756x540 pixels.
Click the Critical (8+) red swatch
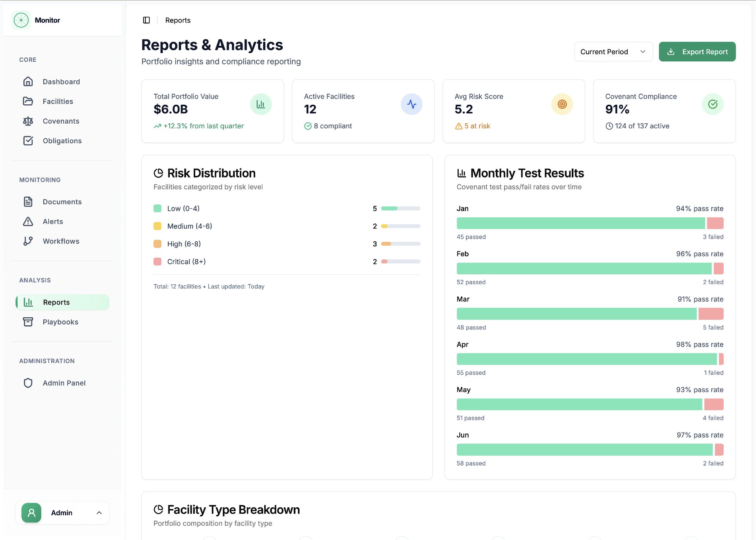(x=157, y=261)
